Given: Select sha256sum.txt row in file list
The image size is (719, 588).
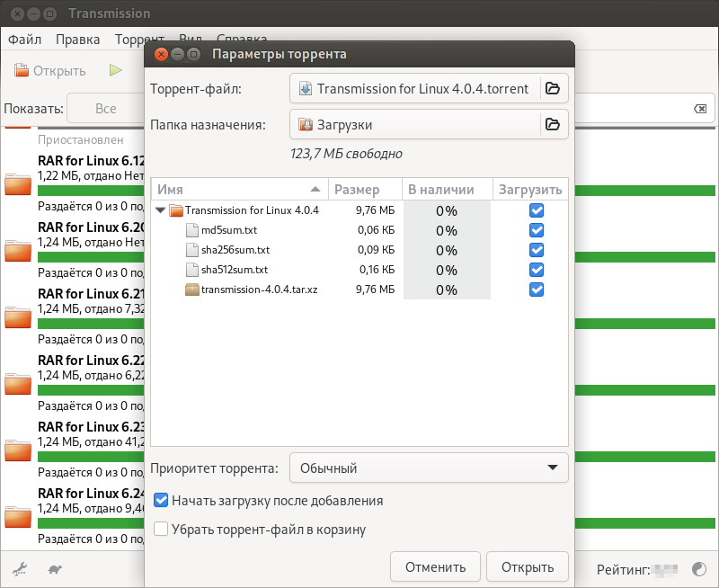Looking at the screenshot, I should tap(359, 250).
